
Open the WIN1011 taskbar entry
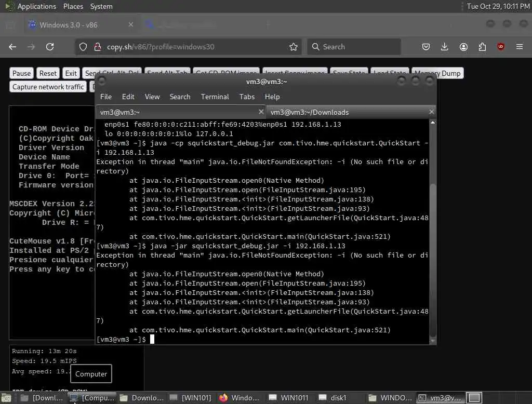[x=288, y=398]
